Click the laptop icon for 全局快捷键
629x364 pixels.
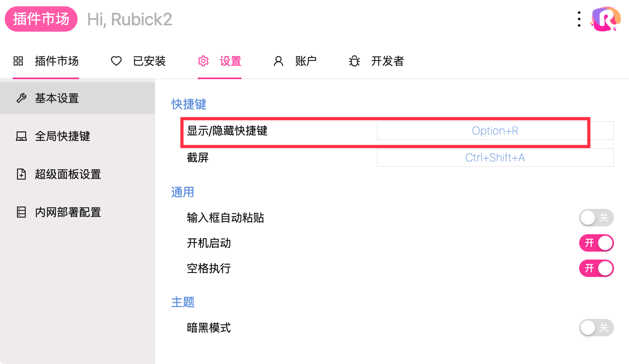click(21, 136)
